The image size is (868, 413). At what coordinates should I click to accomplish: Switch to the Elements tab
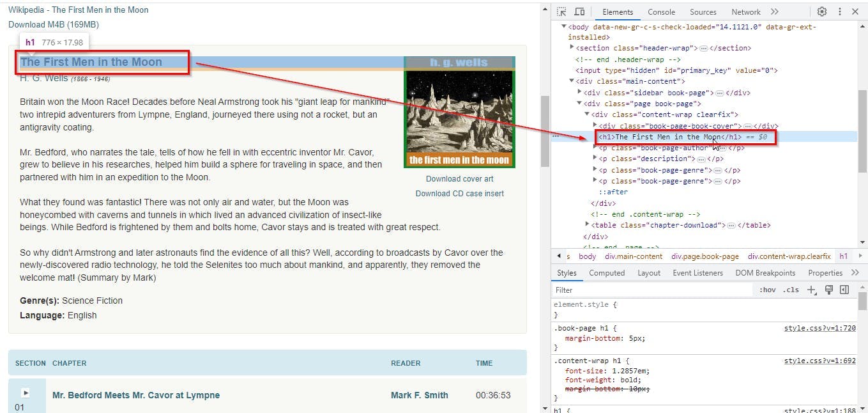point(618,12)
